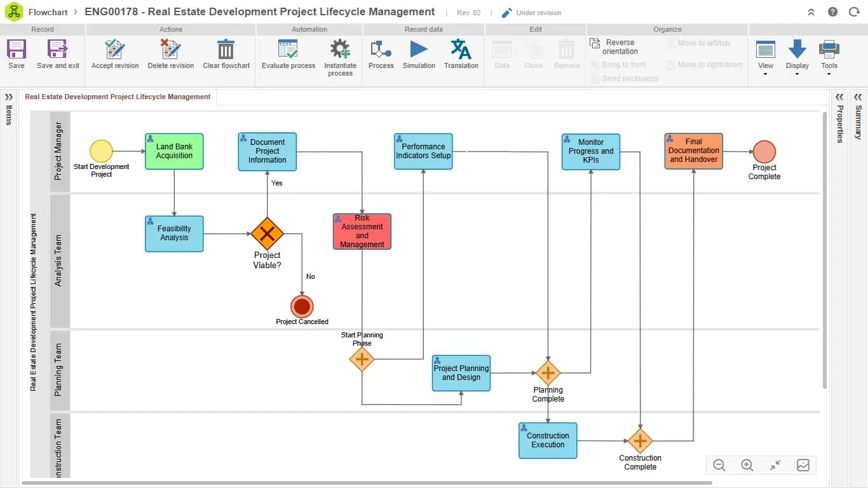
Task: Select the Project Planning and Design task
Action: tap(461, 373)
